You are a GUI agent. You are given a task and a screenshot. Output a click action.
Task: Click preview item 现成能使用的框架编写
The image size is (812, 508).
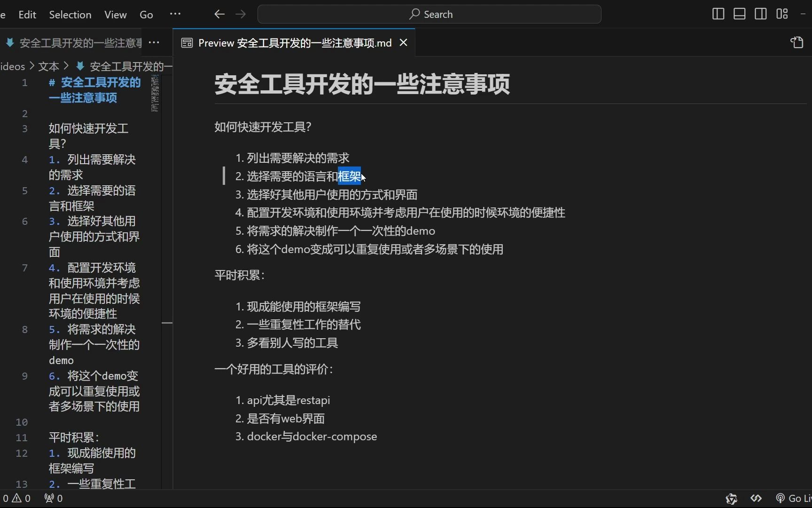click(304, 307)
